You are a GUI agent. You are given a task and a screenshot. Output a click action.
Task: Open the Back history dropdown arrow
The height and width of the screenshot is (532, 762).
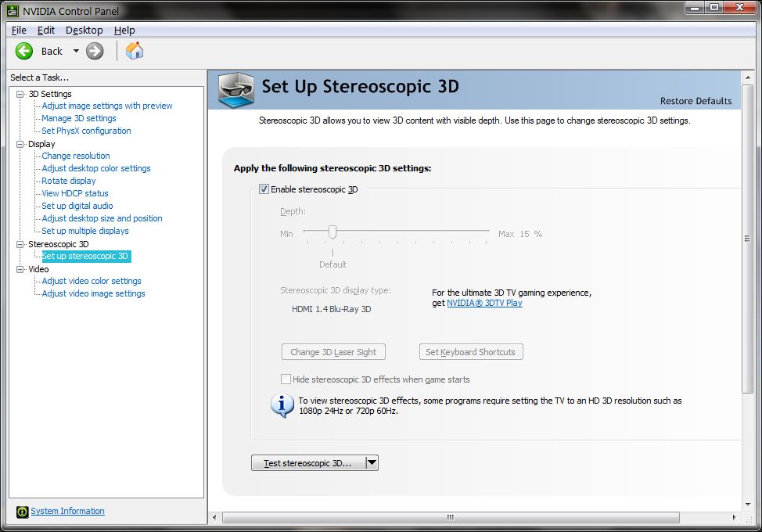coord(76,51)
